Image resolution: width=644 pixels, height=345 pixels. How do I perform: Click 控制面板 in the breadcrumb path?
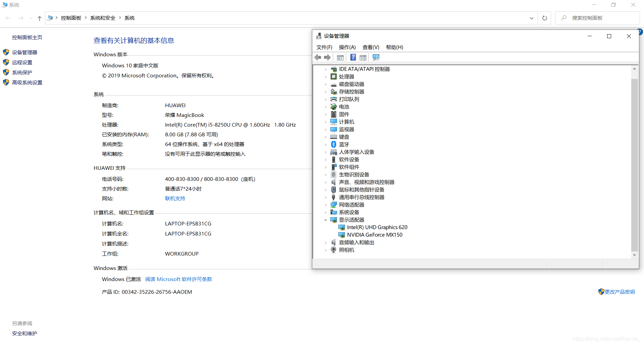tap(71, 18)
